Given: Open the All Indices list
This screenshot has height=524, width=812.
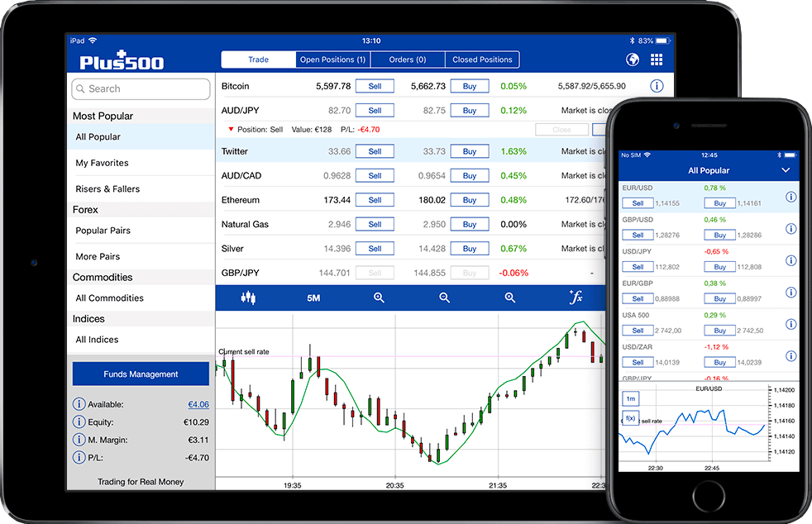Looking at the screenshot, I should pyautogui.click(x=141, y=340).
